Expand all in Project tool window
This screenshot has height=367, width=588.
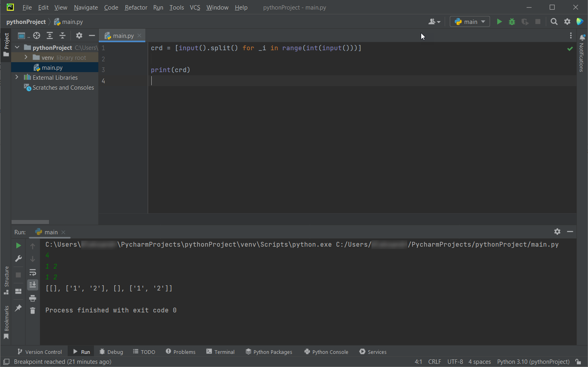(x=50, y=35)
